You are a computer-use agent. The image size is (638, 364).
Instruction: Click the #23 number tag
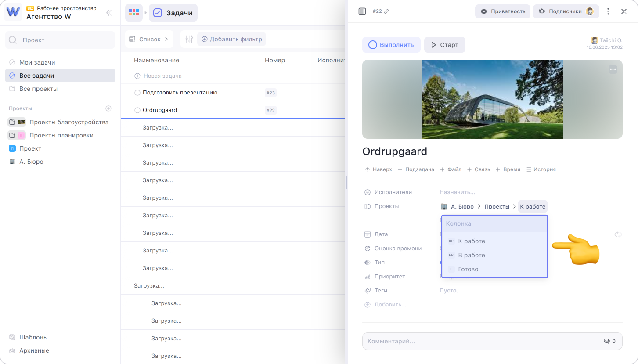[270, 93]
